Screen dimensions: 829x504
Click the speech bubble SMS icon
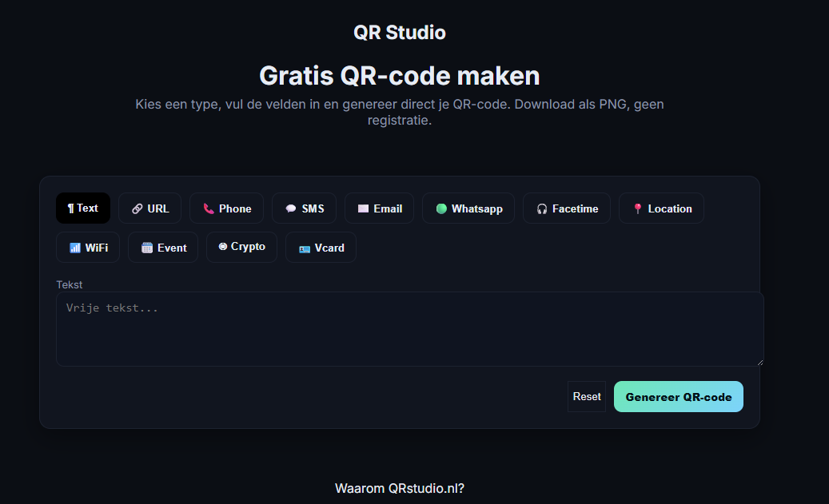(291, 208)
